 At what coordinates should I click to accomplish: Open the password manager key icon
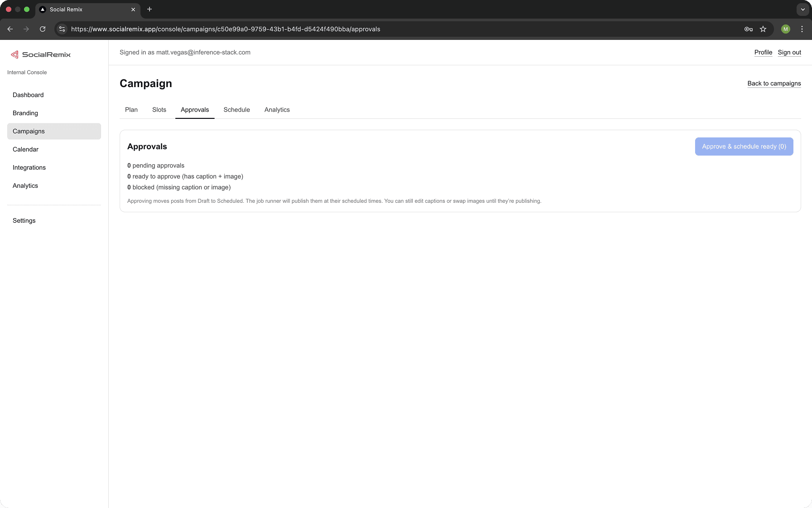click(x=749, y=29)
